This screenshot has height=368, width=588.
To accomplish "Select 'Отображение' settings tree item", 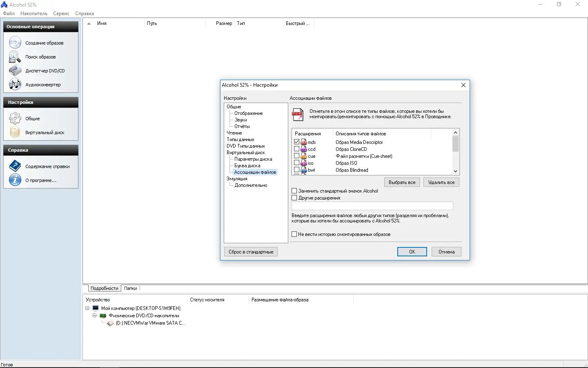I will click(x=249, y=113).
